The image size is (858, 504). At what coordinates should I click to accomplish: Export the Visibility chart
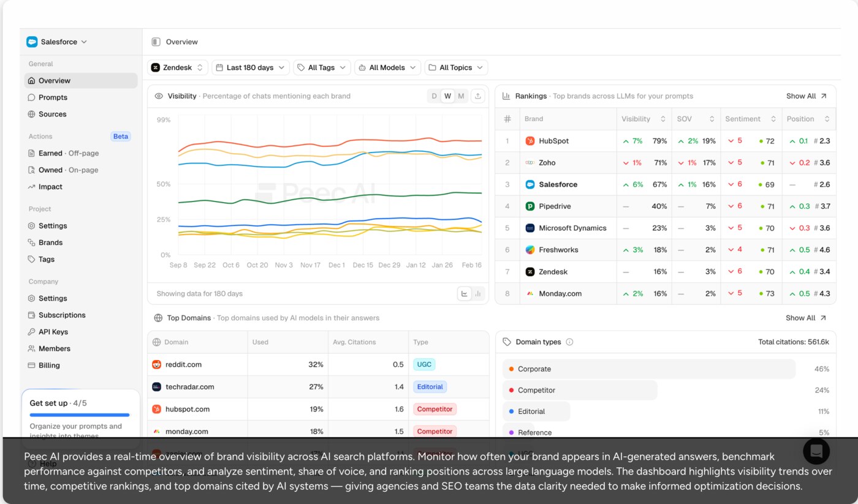pyautogui.click(x=478, y=96)
